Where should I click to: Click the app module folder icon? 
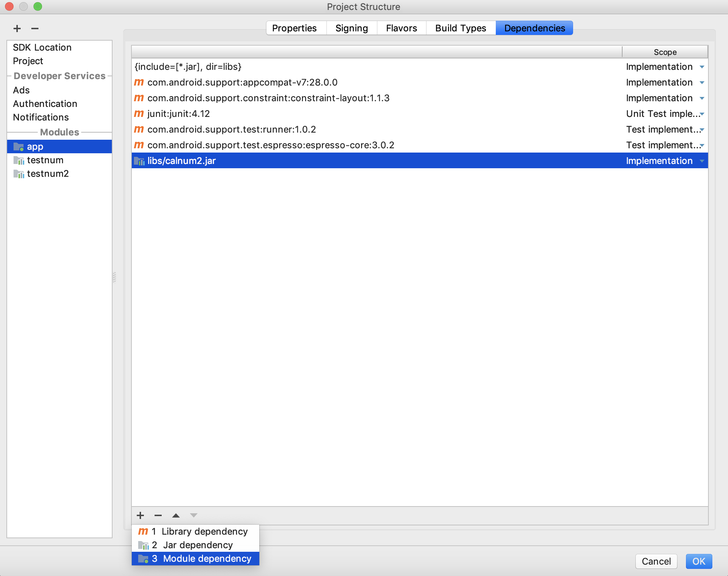[19, 146]
